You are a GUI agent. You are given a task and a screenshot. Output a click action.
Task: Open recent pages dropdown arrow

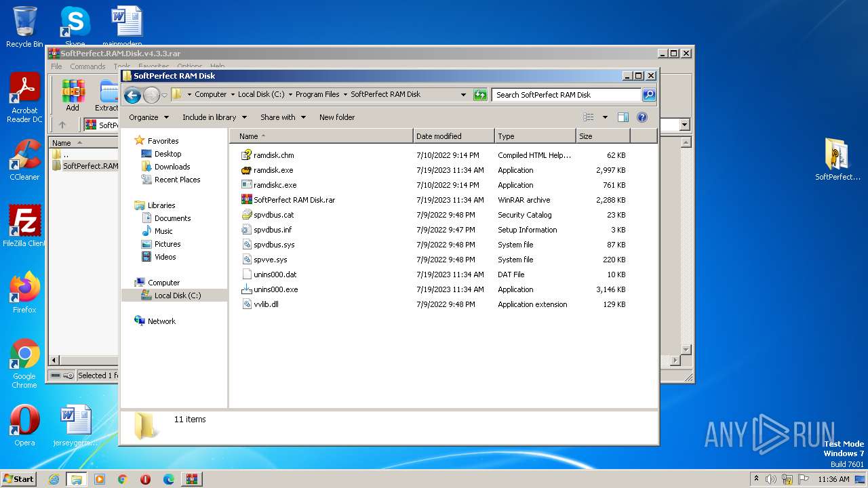[x=164, y=95]
